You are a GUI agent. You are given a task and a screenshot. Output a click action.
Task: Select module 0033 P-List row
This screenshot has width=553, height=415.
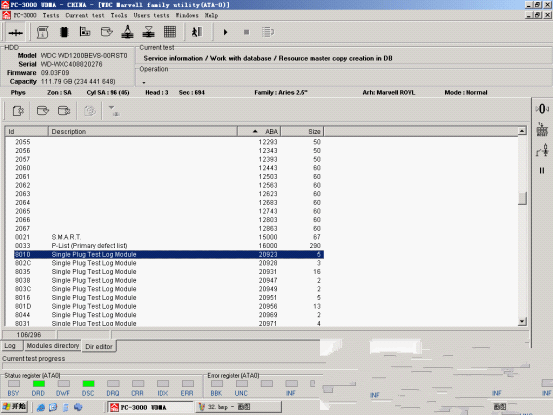coord(169,246)
